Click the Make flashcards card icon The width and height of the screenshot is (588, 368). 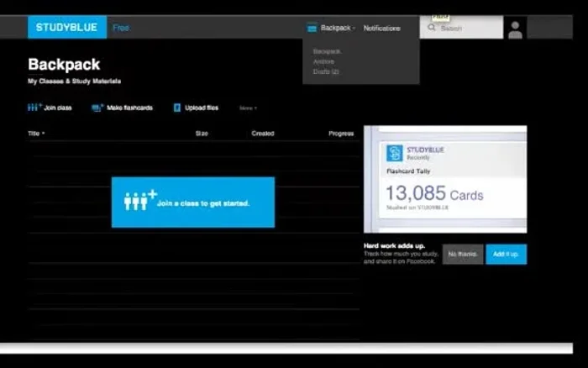[97, 108]
